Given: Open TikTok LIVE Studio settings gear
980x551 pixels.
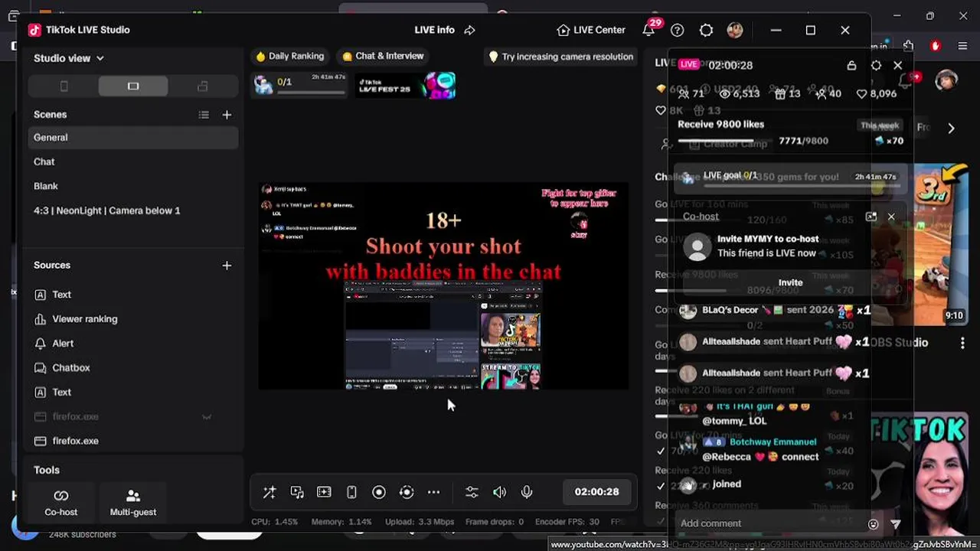Looking at the screenshot, I should 706,30.
